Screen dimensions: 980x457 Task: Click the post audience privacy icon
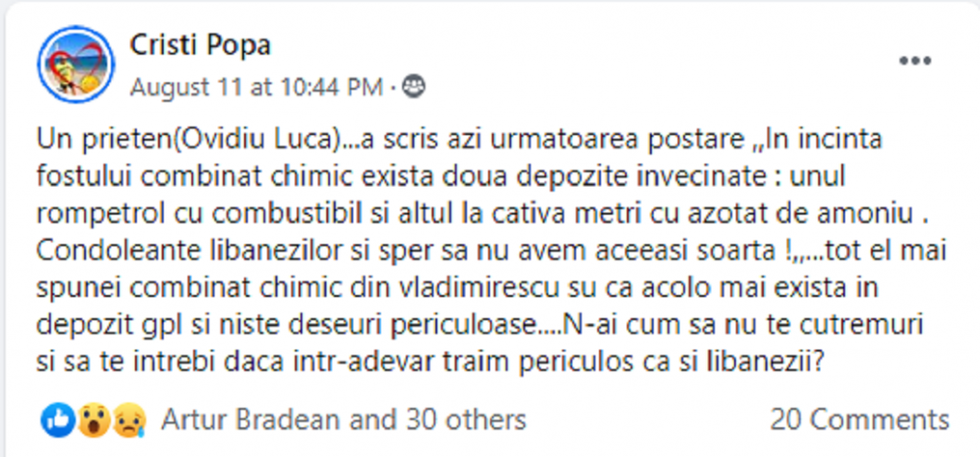coord(413,87)
